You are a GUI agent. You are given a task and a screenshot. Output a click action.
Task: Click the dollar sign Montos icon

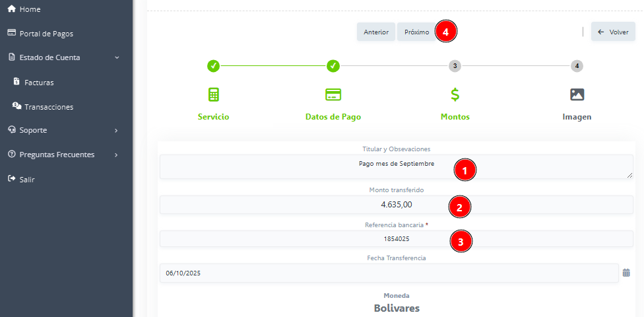tap(455, 94)
